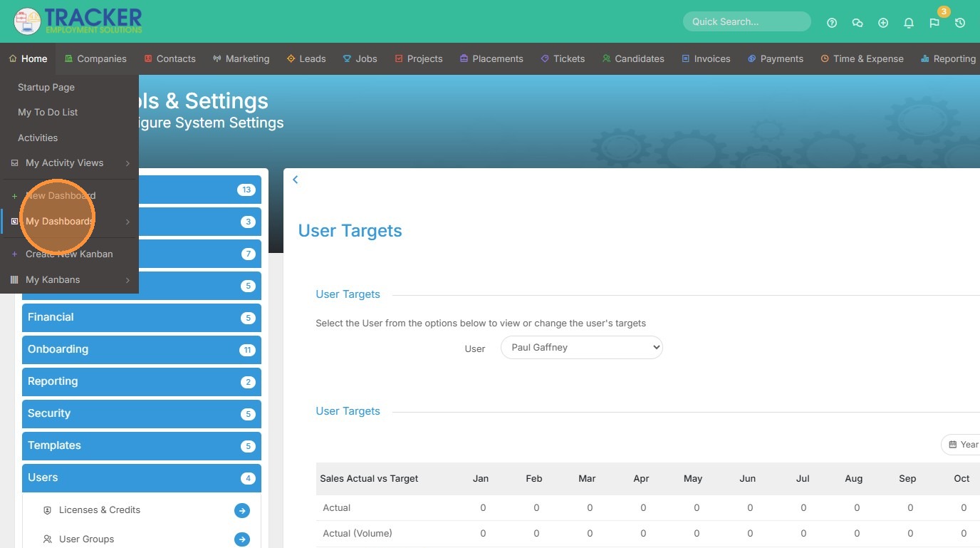The height and width of the screenshot is (548, 980).
Task: Click the "May" column header
Action: (693, 479)
